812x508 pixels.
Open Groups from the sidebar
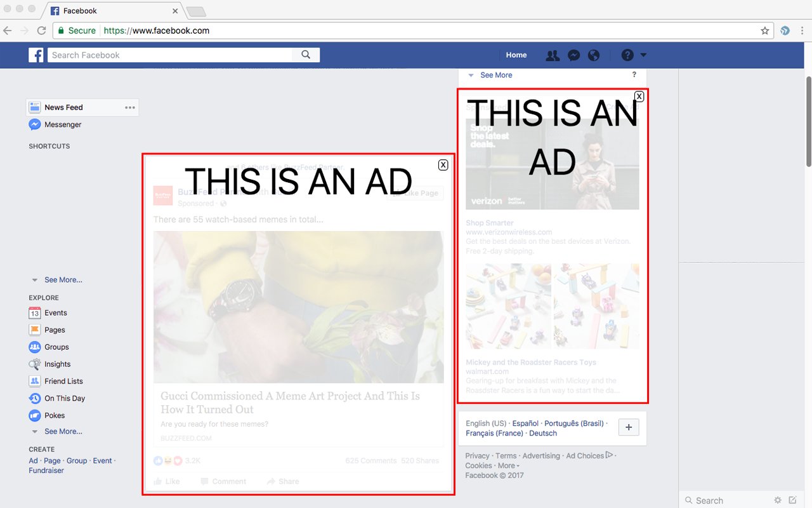56,347
